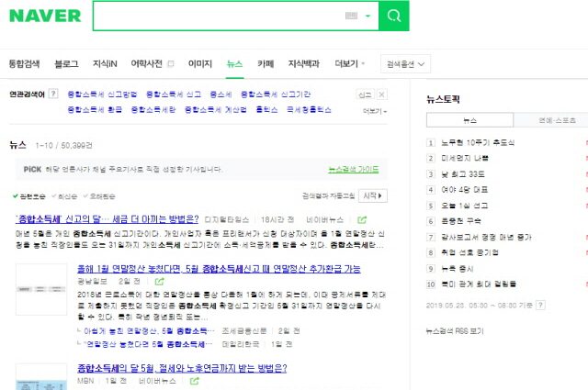Click into the Naver search input field
This screenshot has height=390, width=588.
(216, 17)
